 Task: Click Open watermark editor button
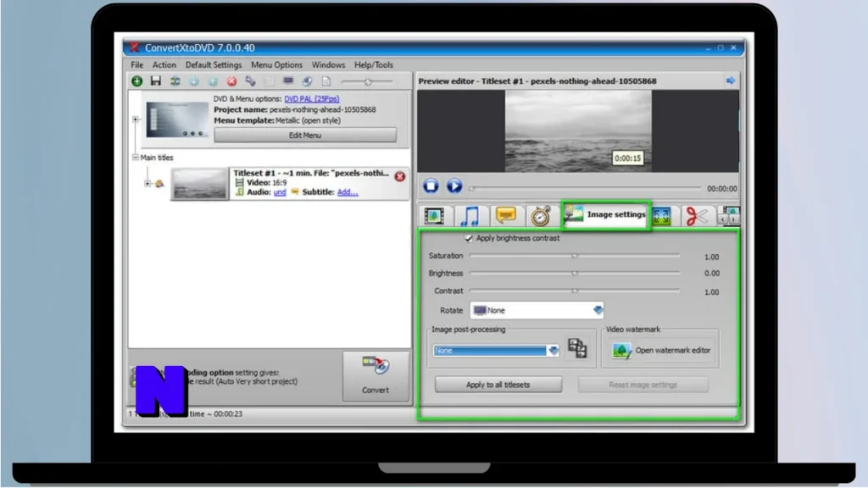tap(661, 350)
